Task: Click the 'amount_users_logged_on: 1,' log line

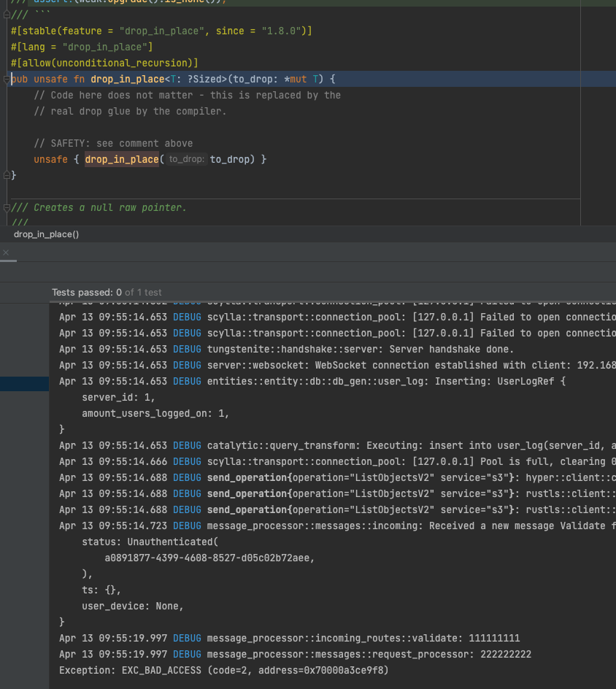Action: pyautogui.click(x=155, y=414)
